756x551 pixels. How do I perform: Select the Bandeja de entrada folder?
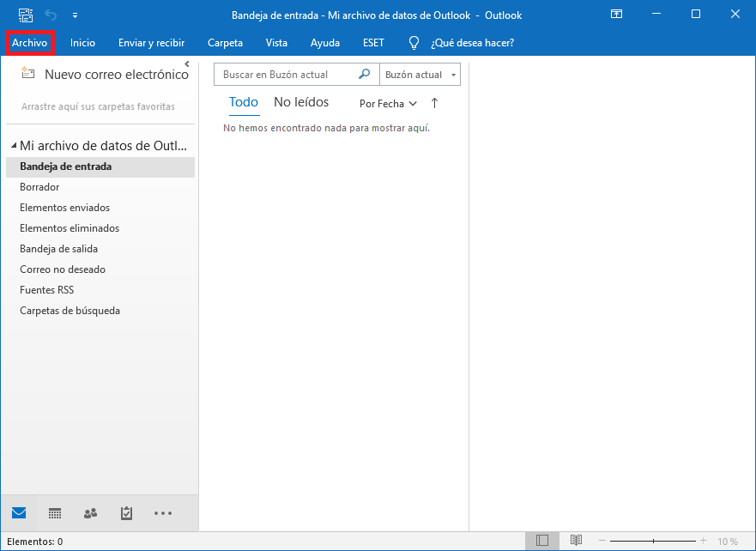coord(100,167)
